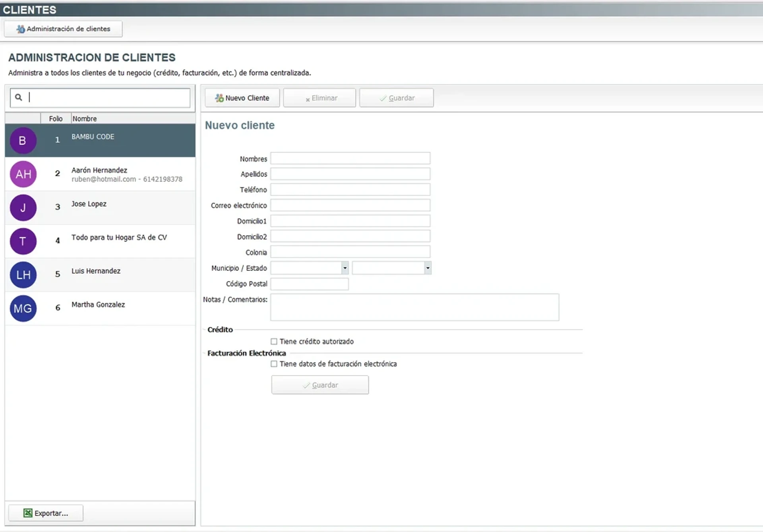
Task: Click the Guardar button below the form
Action: 320,385
